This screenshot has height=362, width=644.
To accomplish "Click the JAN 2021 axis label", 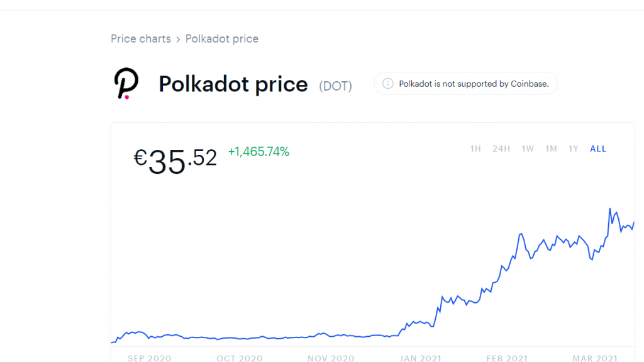I will pyautogui.click(x=421, y=358).
